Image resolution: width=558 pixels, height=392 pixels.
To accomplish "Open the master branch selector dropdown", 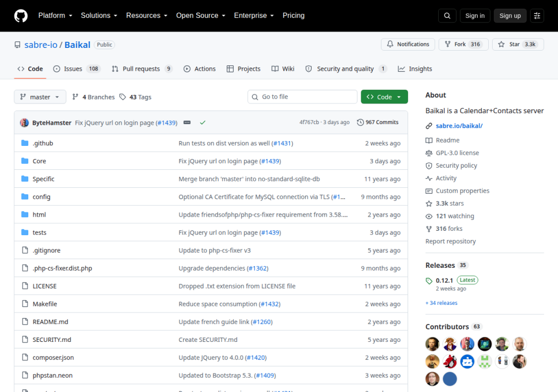I will tap(40, 97).
